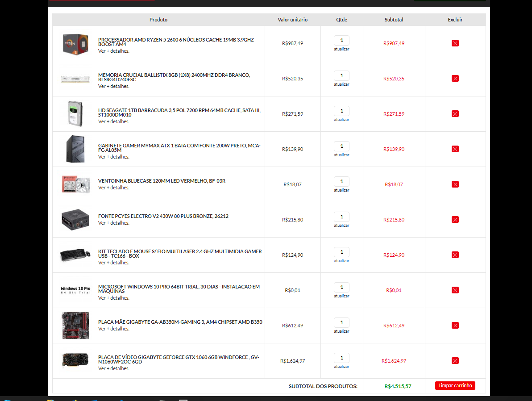532x401 pixels.
Task: View more details for Multilaser kit
Action: [114, 263]
